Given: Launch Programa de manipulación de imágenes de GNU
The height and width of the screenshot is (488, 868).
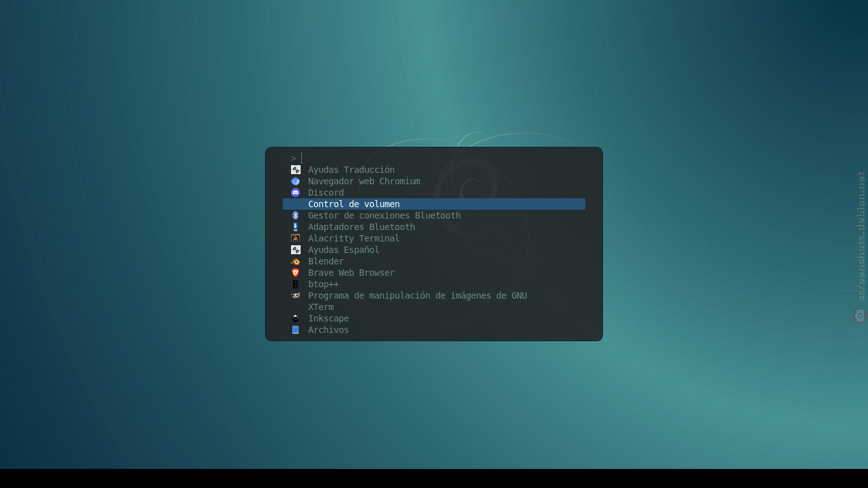Looking at the screenshot, I should click(434, 295).
